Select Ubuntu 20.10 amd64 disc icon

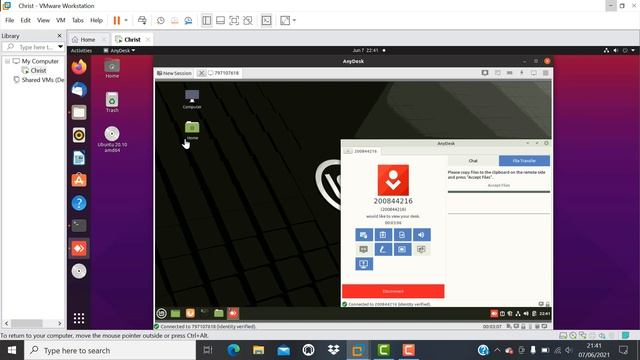(x=112, y=139)
